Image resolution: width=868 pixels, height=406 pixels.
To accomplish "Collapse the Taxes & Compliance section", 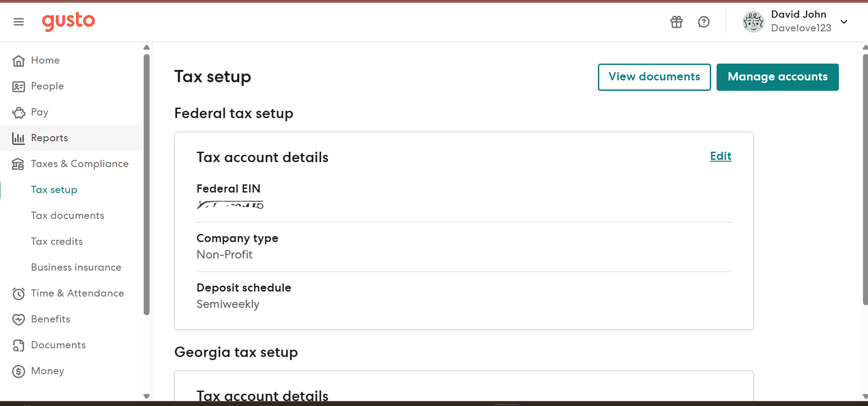I will pyautogui.click(x=79, y=164).
